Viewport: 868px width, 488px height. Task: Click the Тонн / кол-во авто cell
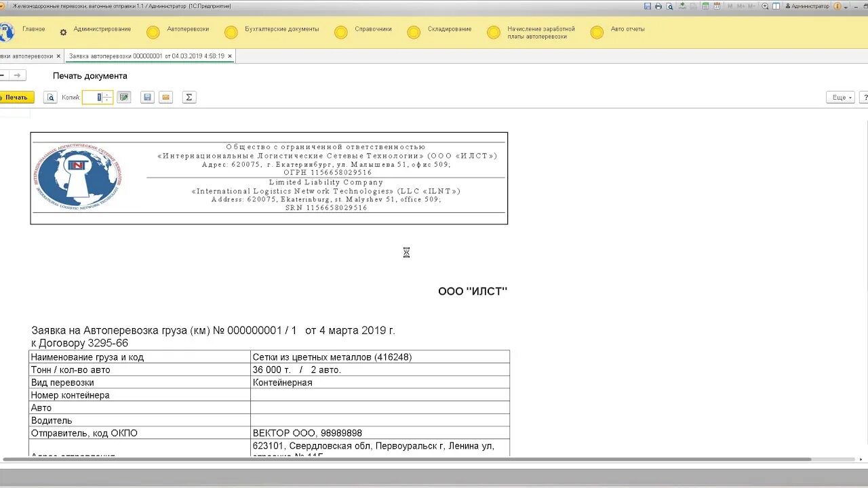point(140,369)
